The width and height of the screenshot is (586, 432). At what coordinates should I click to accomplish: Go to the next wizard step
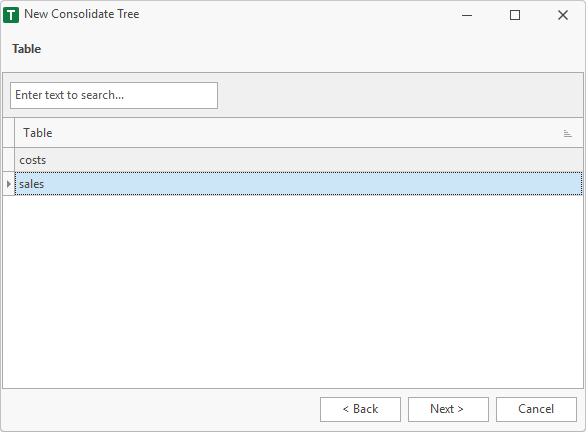point(448,409)
